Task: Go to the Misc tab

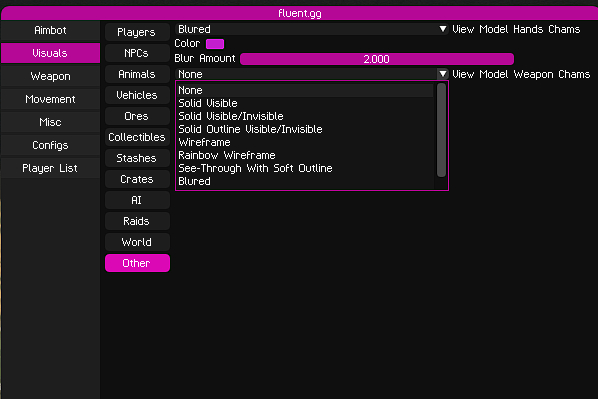Action: tap(50, 122)
